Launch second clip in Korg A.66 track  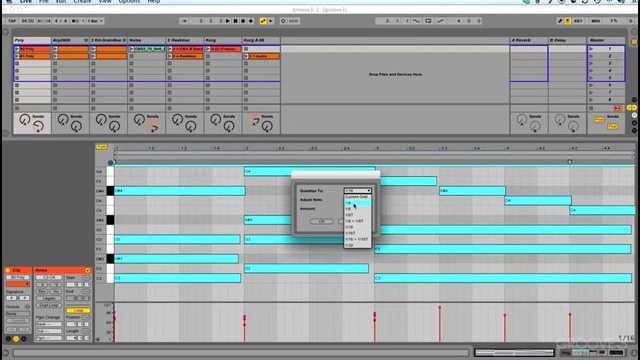click(x=246, y=56)
